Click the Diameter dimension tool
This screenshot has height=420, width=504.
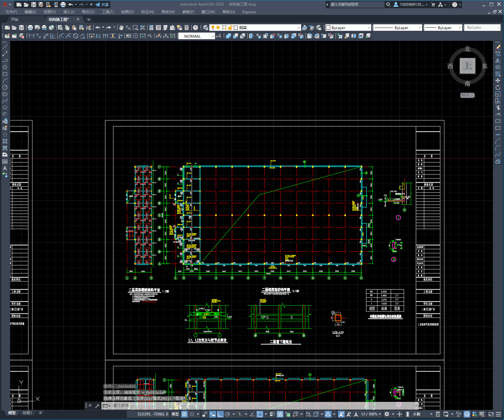coord(76,36)
